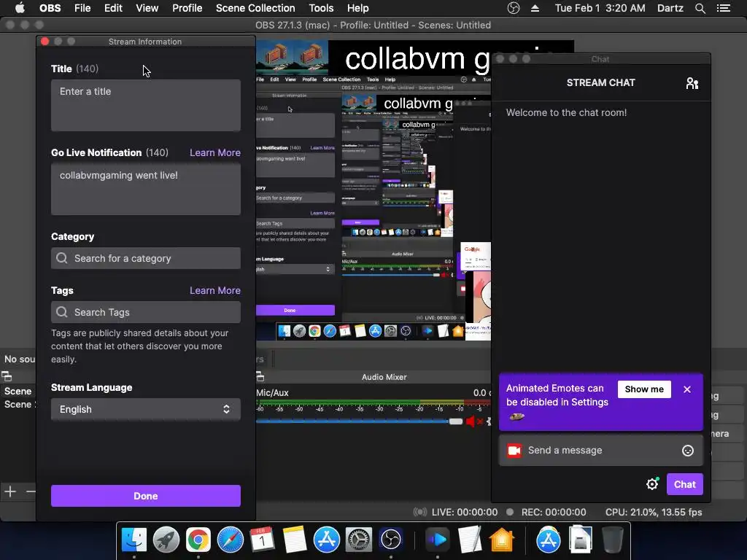Image resolution: width=747 pixels, height=560 pixels.
Task: Open Notes from the dock
Action: click(294, 540)
